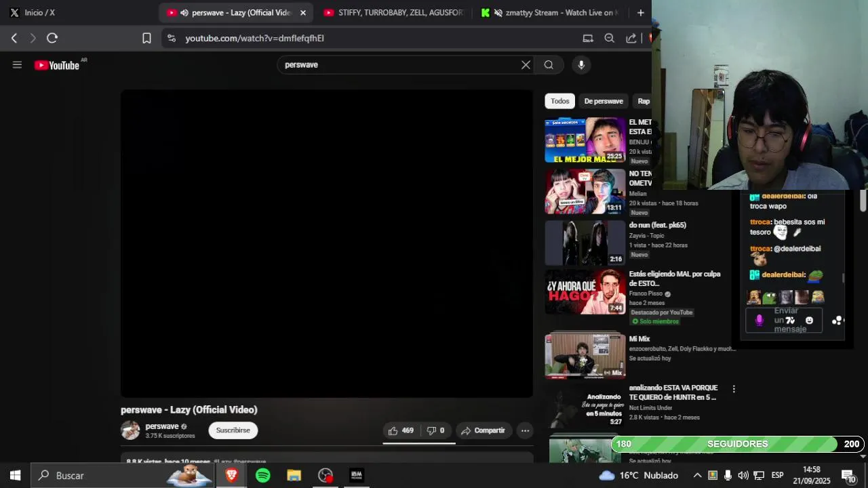Open the 16°C Nublado weather widget
Image resolution: width=868 pixels, height=488 pixels.
639,476
